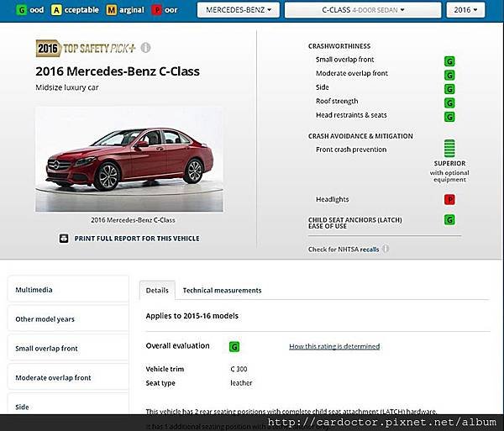Click the red C-Class car photo
This screenshot has height=431, width=504.
tap(129, 159)
